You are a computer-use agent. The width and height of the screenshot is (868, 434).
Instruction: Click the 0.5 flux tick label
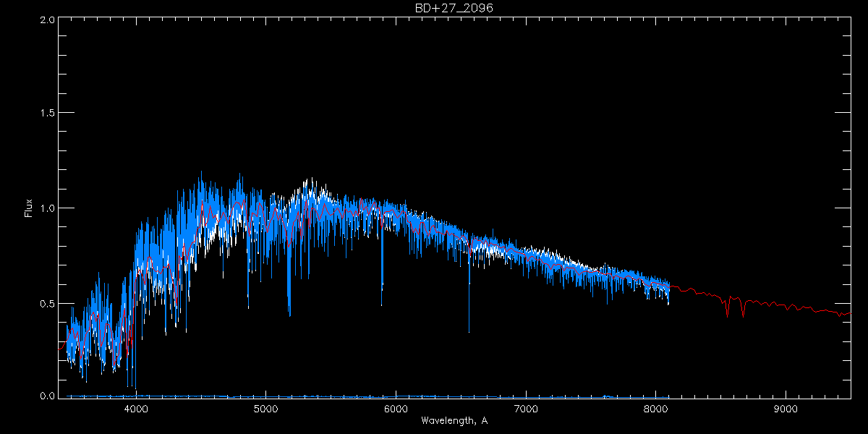point(47,303)
